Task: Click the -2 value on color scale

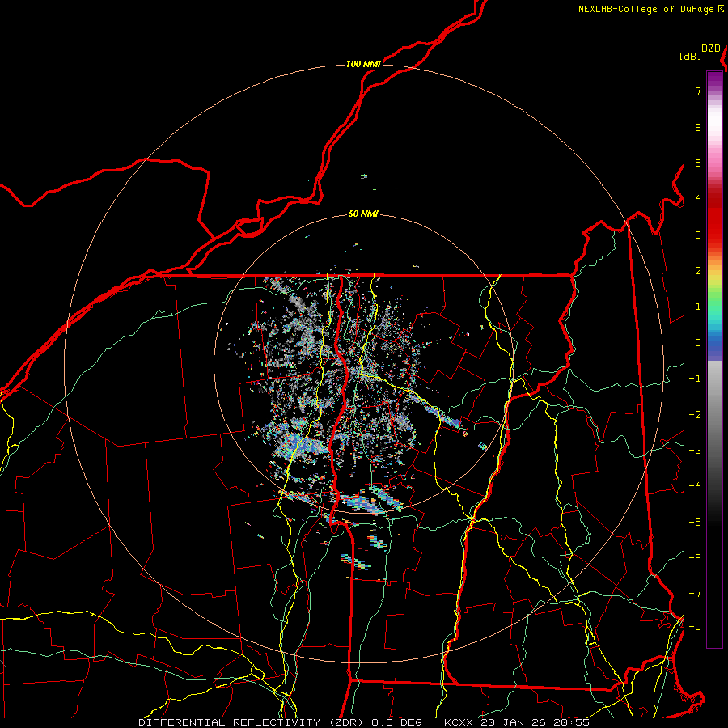Action: pyautogui.click(x=695, y=415)
